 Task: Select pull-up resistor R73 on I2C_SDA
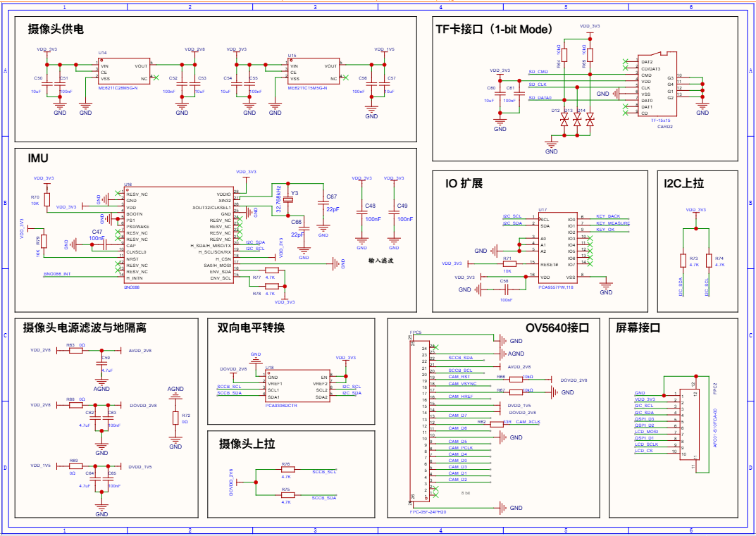coord(683,261)
